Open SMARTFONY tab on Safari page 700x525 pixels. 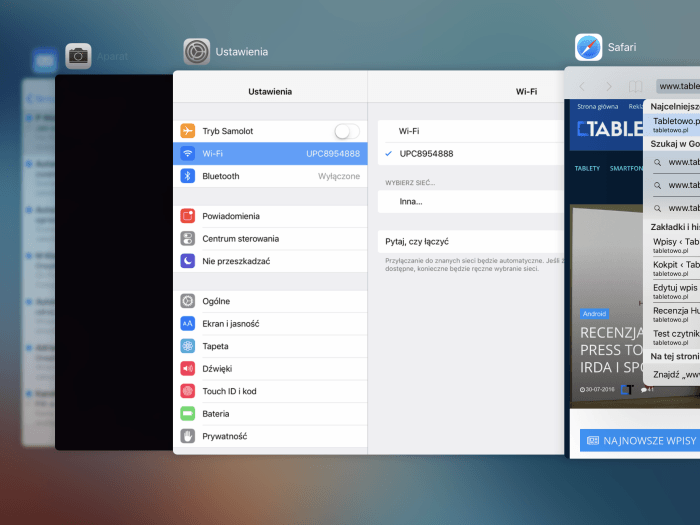[x=626, y=168]
